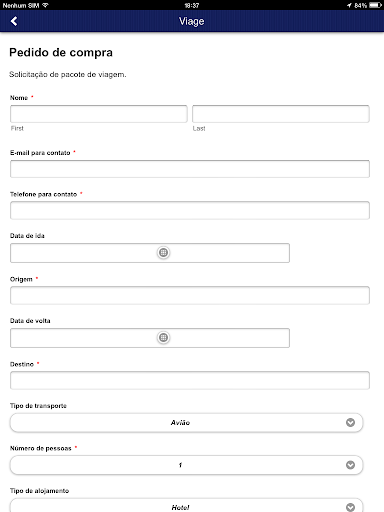Image resolution: width=384 pixels, height=512 pixels.
Task: Click the Tipo de transporte dropdown arrow
Action: [x=350, y=423]
